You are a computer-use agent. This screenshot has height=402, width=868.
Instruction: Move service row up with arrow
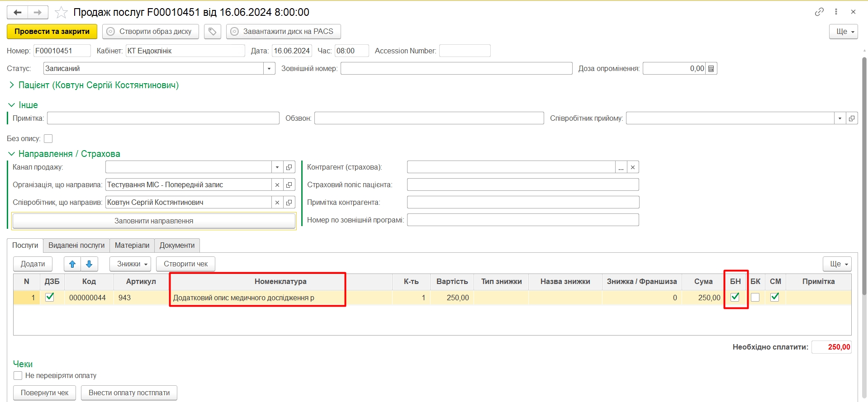pos(72,264)
